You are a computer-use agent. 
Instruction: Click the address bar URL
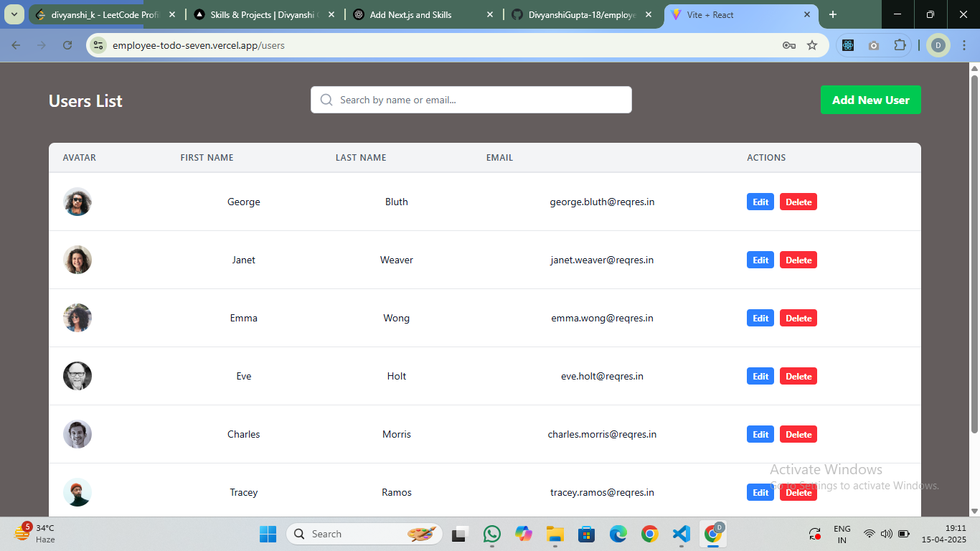click(x=199, y=45)
